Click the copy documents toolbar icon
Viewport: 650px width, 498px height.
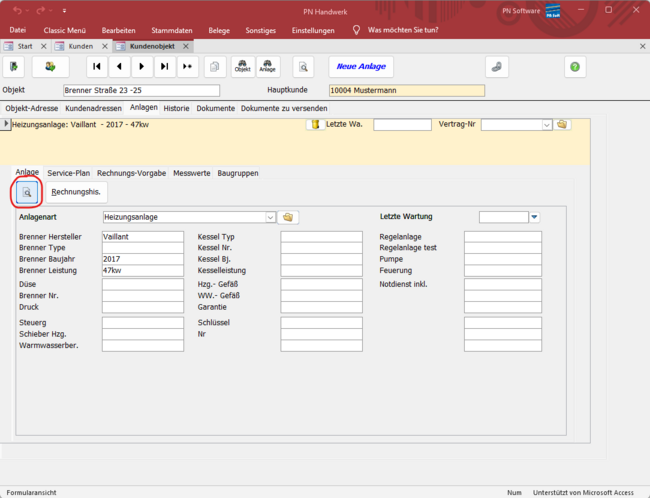(x=215, y=67)
